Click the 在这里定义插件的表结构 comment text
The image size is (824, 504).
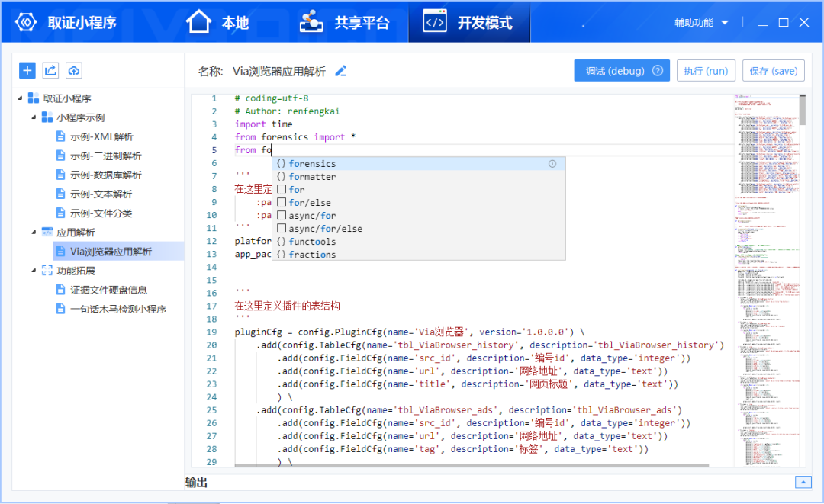[287, 306]
